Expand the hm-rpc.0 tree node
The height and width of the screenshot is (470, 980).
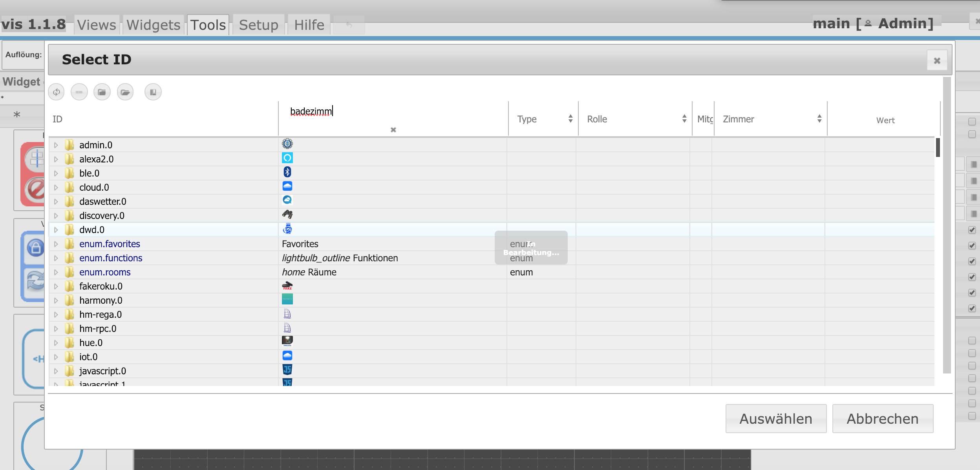coord(56,329)
